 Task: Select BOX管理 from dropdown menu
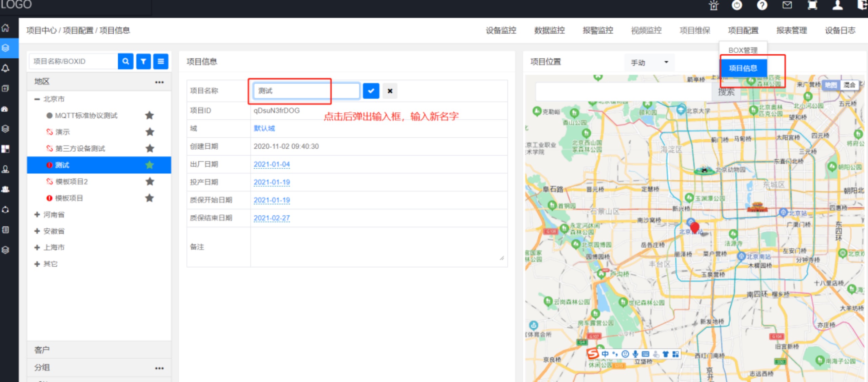743,50
